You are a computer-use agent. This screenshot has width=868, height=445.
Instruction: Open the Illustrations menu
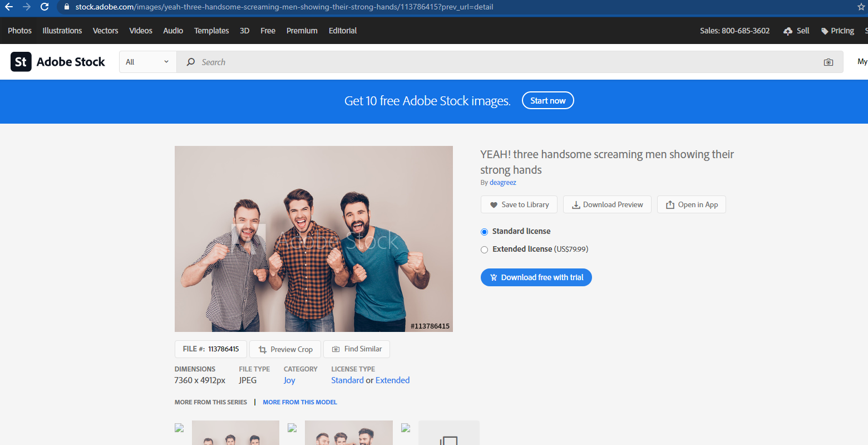pyautogui.click(x=62, y=31)
